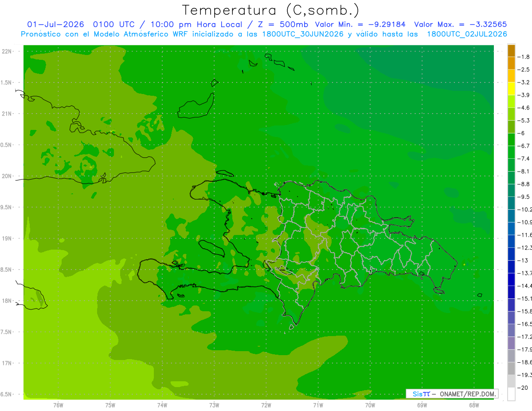
Task: Click the 71W longitude axis label
Action: click(318, 405)
